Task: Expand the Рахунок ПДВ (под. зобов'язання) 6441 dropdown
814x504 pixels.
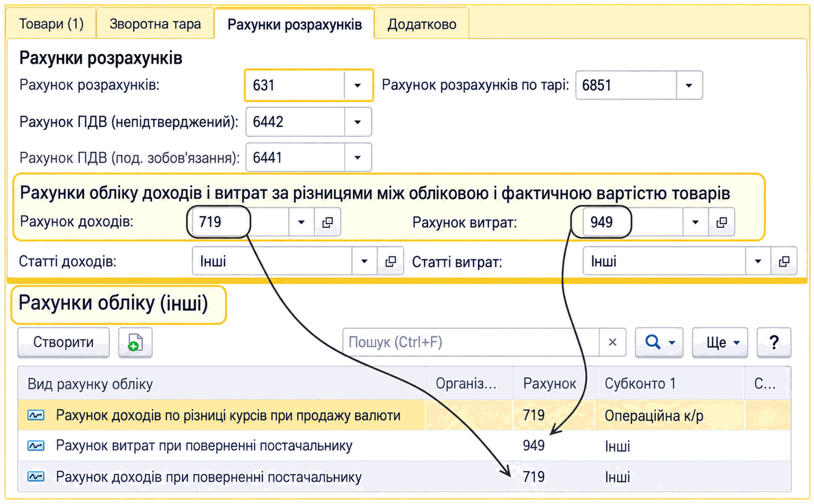Action: (357, 157)
